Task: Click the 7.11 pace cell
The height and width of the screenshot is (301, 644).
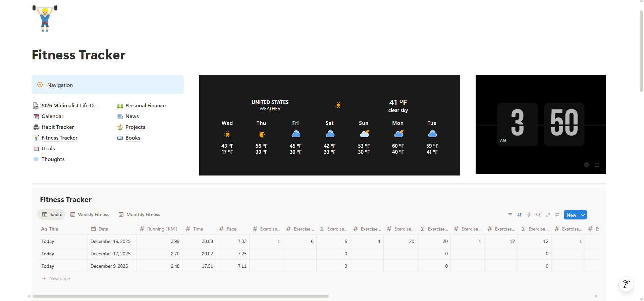Action: click(x=233, y=266)
